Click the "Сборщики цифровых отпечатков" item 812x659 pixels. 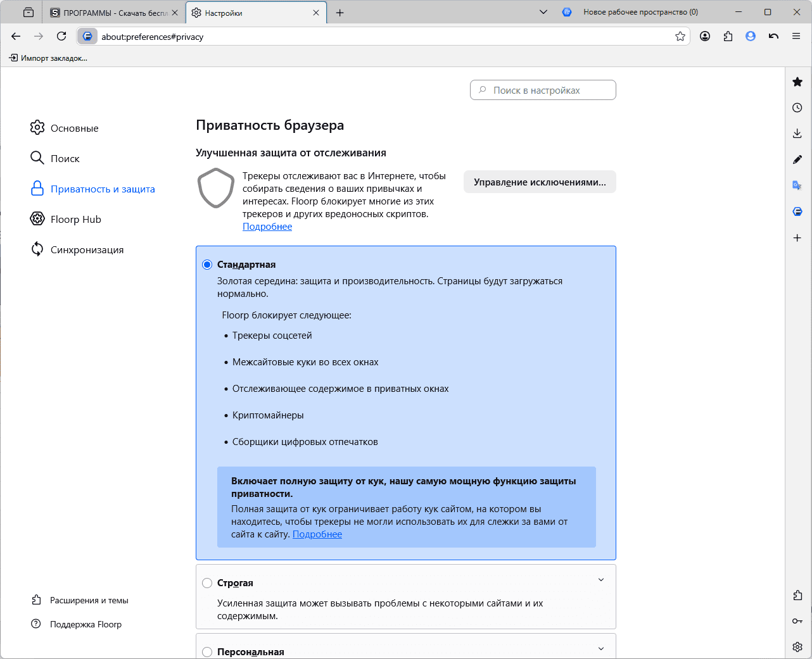pos(305,442)
